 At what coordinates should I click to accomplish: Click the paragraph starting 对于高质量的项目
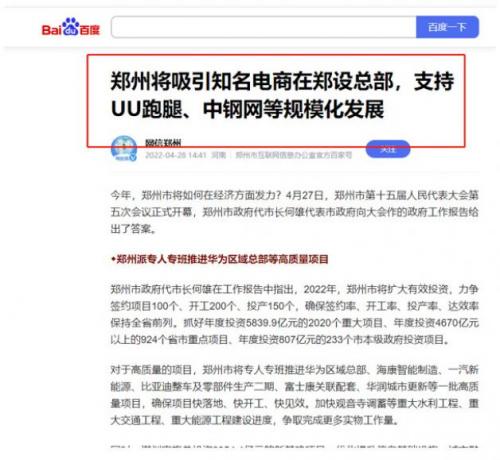click(295, 395)
